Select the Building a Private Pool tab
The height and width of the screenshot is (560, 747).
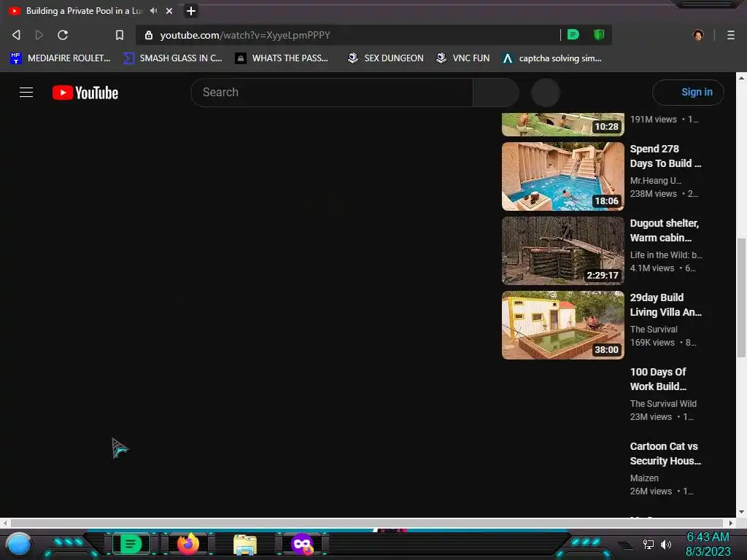click(84, 10)
